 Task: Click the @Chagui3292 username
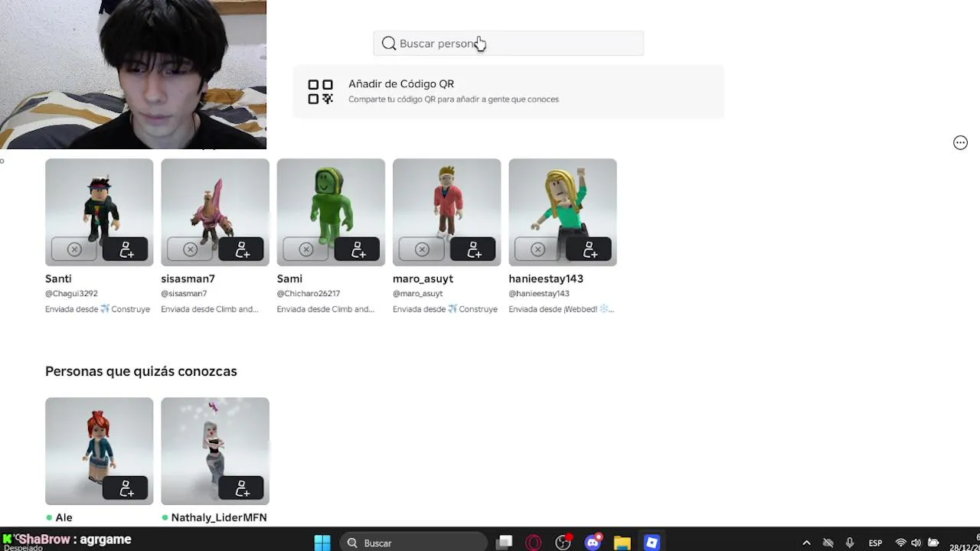(71, 293)
